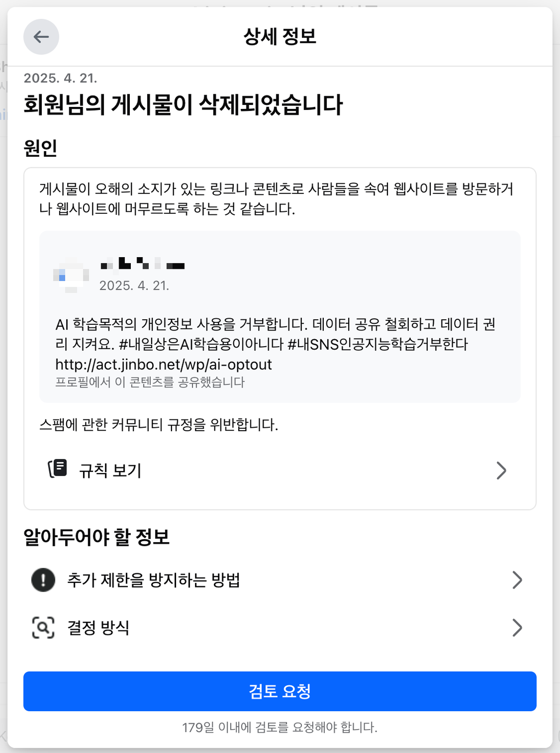Viewport: 560px width, 753px height.
Task: Open the 규칙 보기 menu item label
Action: (x=110, y=470)
